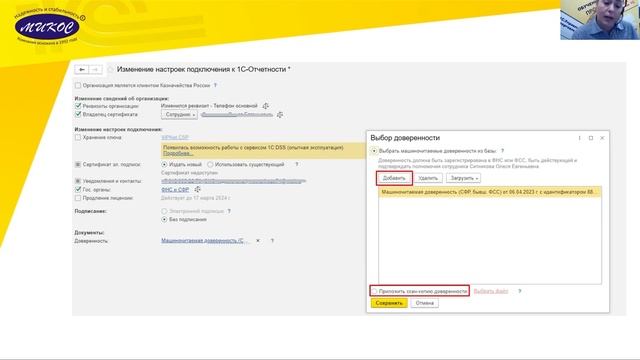Open help icon beside Электронной подписью
Screen dimensions: 640x360
229,211
